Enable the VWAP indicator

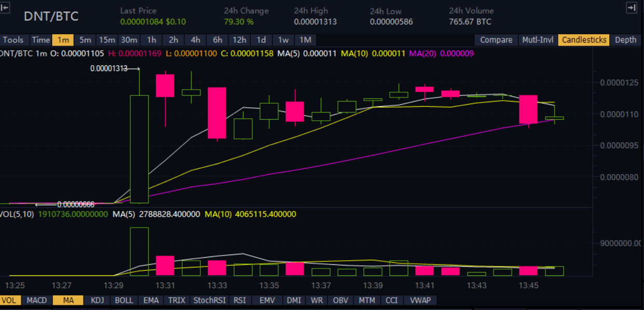coord(420,300)
